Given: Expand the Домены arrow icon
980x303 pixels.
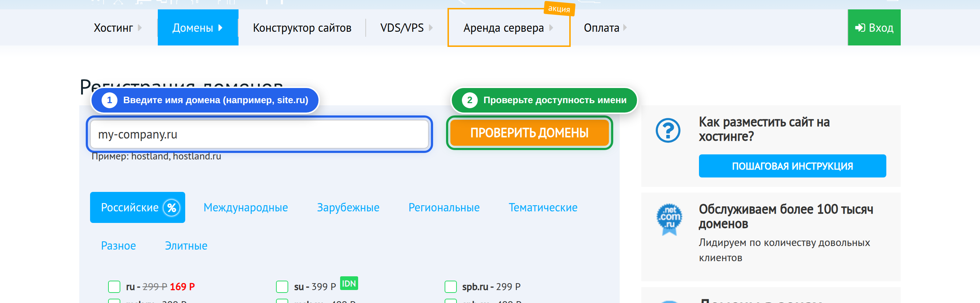Looking at the screenshot, I should [x=220, y=28].
